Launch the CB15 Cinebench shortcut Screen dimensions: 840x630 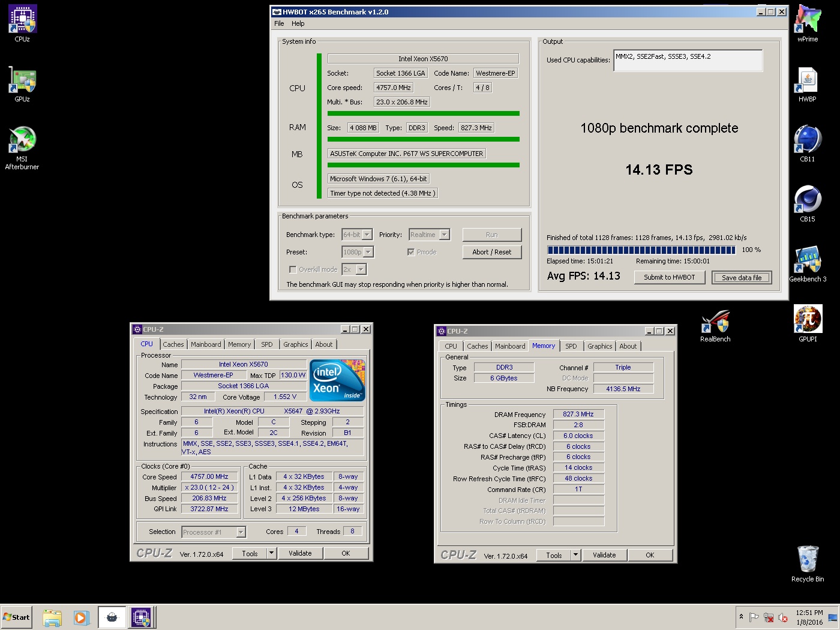[x=808, y=204]
